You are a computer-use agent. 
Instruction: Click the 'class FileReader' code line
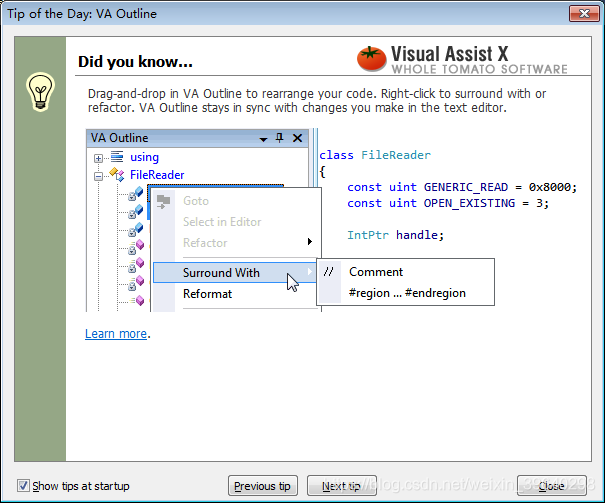point(375,155)
